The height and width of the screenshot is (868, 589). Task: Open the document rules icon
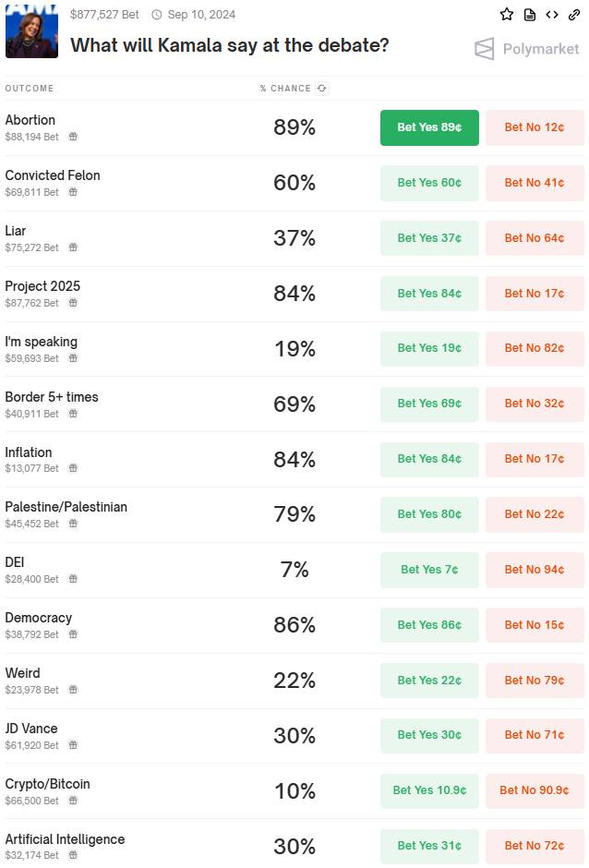click(530, 15)
